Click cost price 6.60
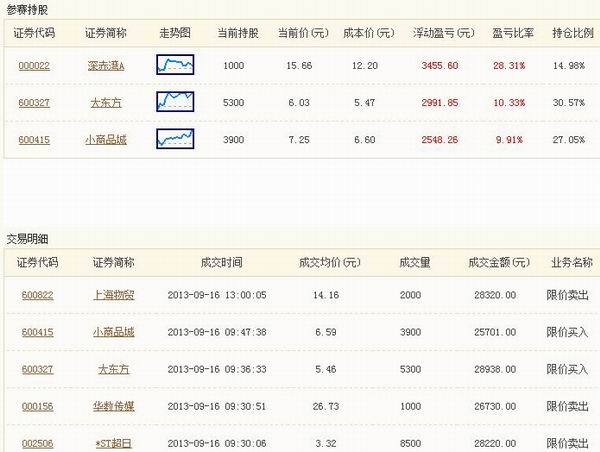 coord(365,140)
